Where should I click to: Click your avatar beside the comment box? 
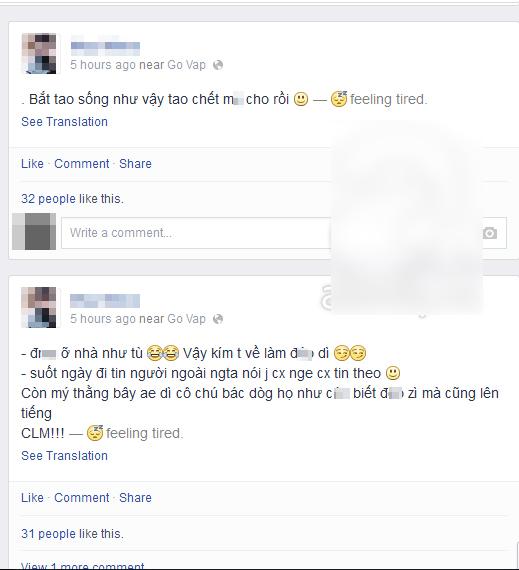pos(35,232)
